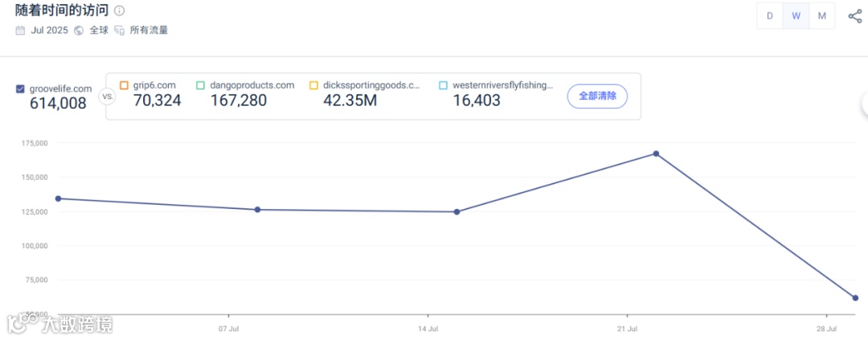Switch to the W weekly view
This screenshot has height=340, width=868.
point(796,16)
